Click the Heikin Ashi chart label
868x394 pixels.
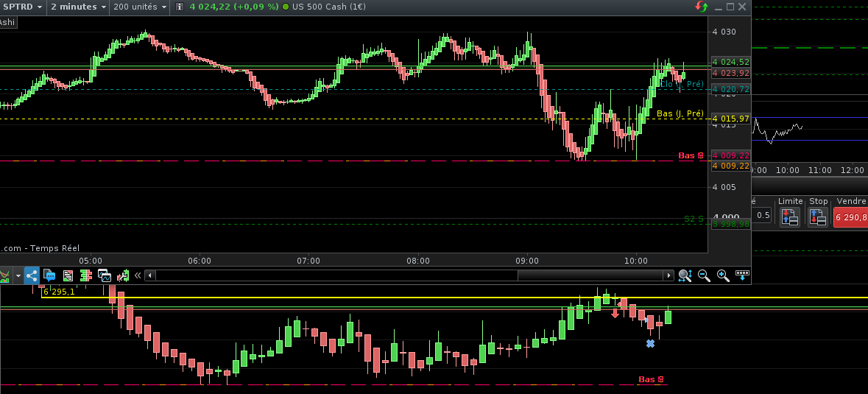pos(7,22)
